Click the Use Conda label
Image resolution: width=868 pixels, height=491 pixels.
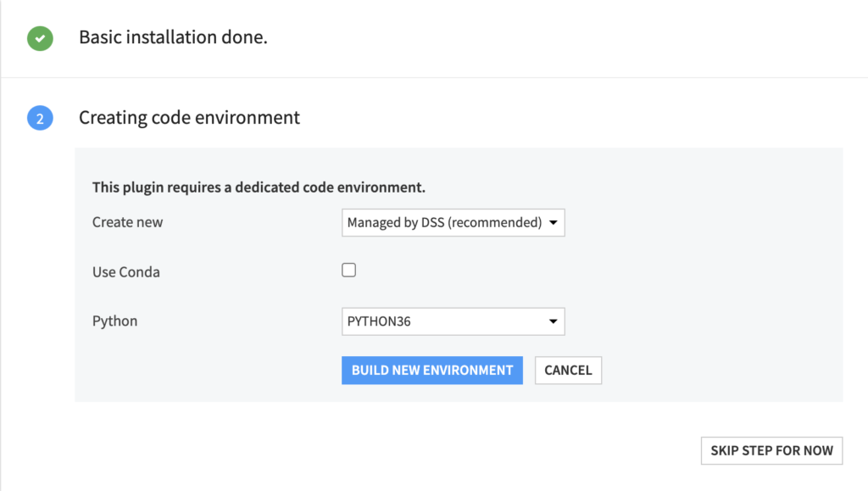tap(126, 272)
